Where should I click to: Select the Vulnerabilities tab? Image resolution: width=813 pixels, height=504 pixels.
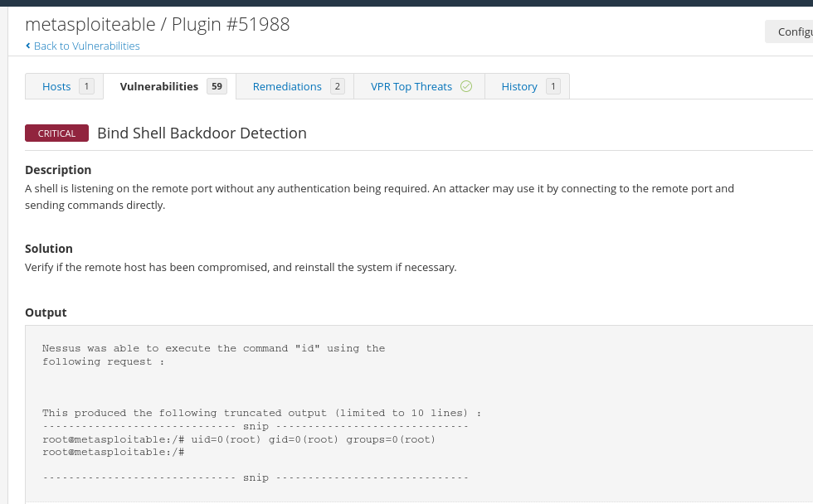tap(159, 86)
